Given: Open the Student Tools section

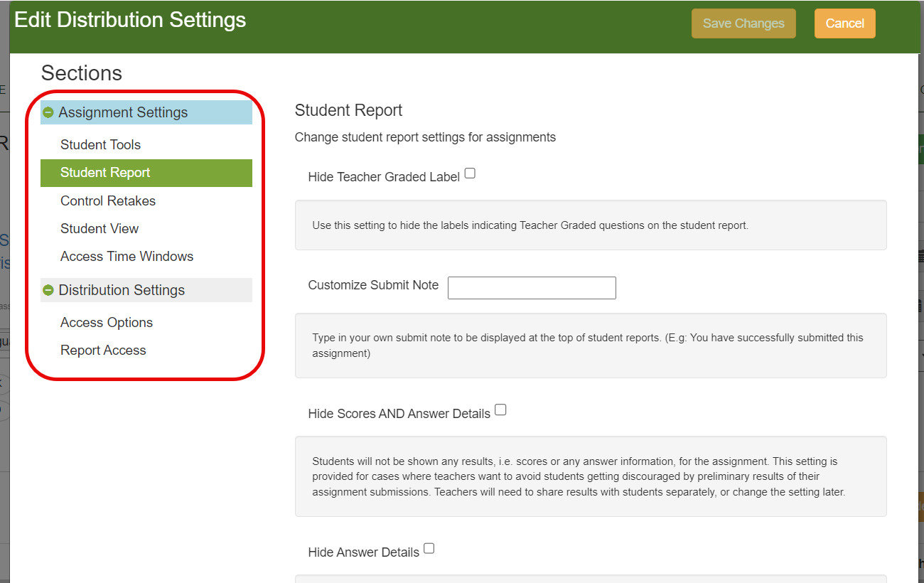Looking at the screenshot, I should pyautogui.click(x=100, y=144).
